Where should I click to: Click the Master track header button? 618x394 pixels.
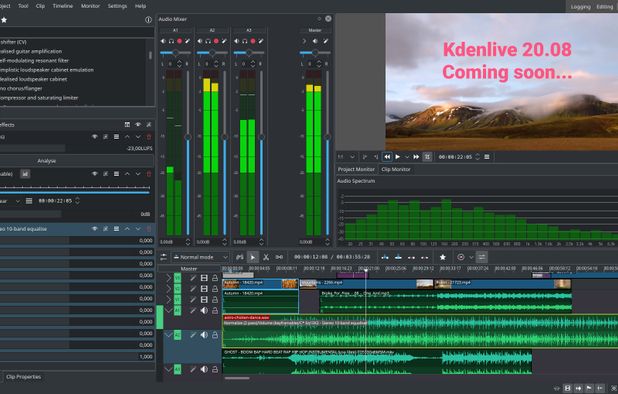point(189,268)
